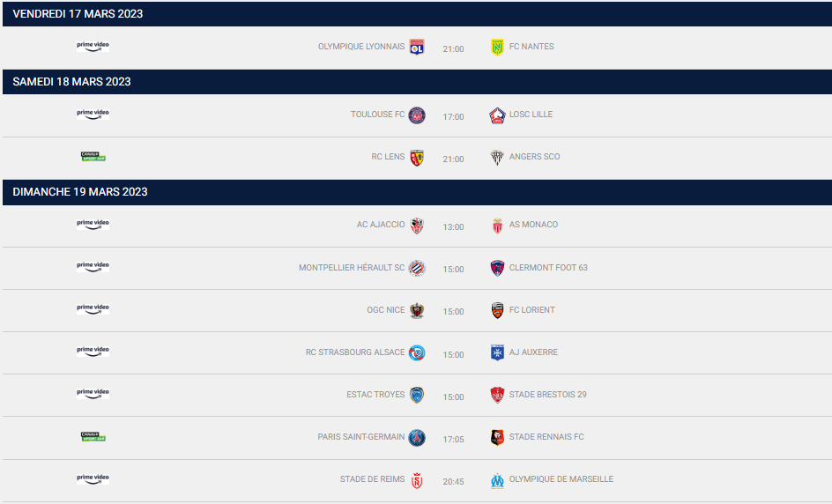
Task: Click the Olympique Lyonnais club crest
Action: point(417,47)
